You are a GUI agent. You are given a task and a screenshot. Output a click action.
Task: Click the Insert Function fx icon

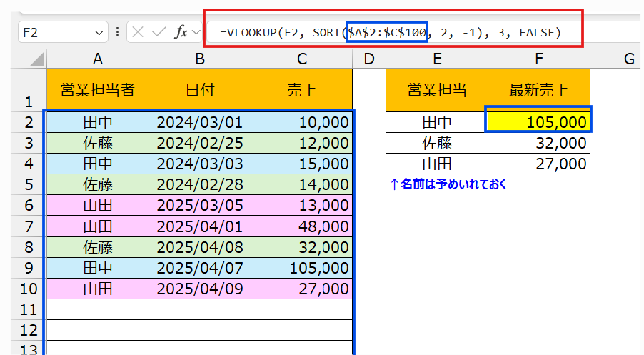click(181, 32)
